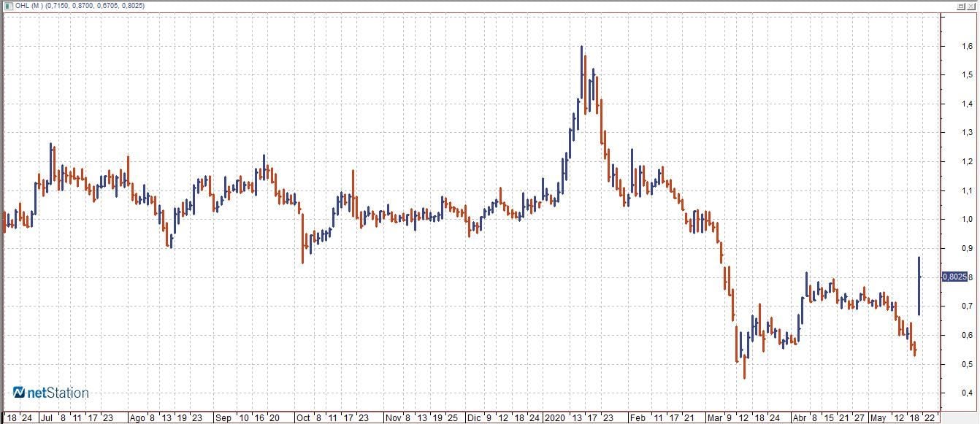Click the 1,2 price axis label
980x424 pixels.
tap(967, 161)
